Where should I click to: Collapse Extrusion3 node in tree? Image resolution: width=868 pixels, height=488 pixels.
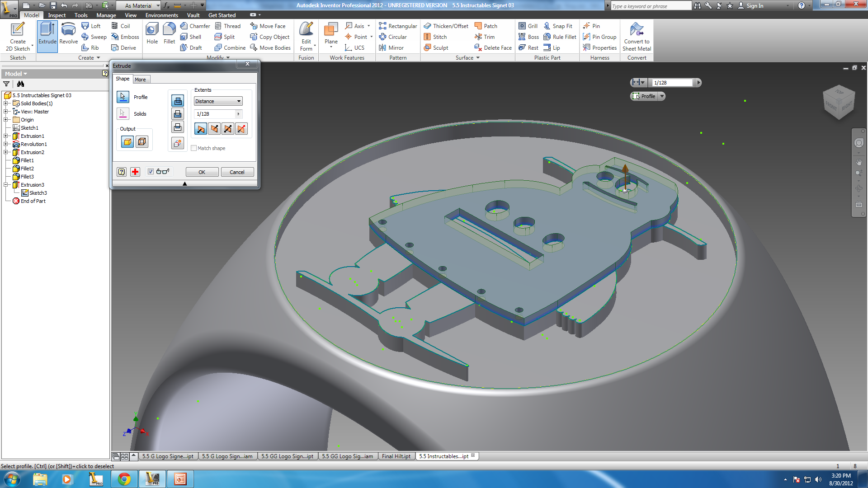coord(6,185)
